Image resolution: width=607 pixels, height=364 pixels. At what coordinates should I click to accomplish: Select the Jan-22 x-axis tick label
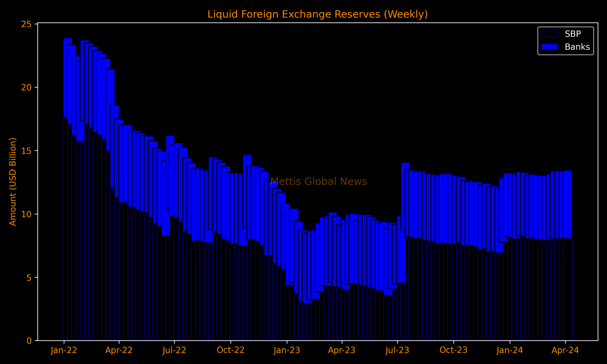[64, 350]
